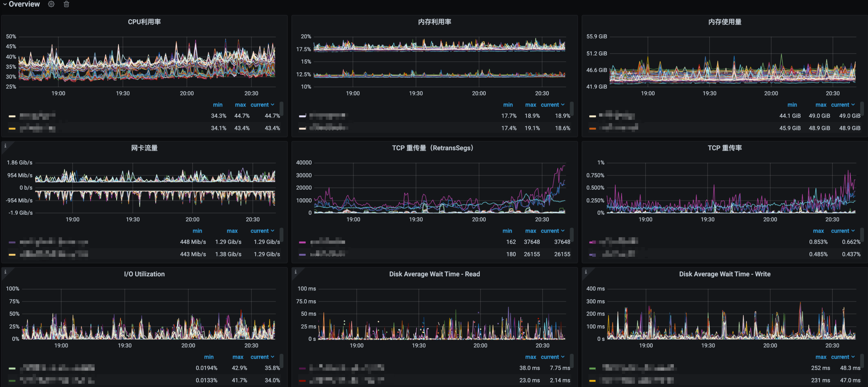This screenshot has width=868, height=387.
Task: Open the I/O Utilization panel title menu
Action: click(144, 274)
